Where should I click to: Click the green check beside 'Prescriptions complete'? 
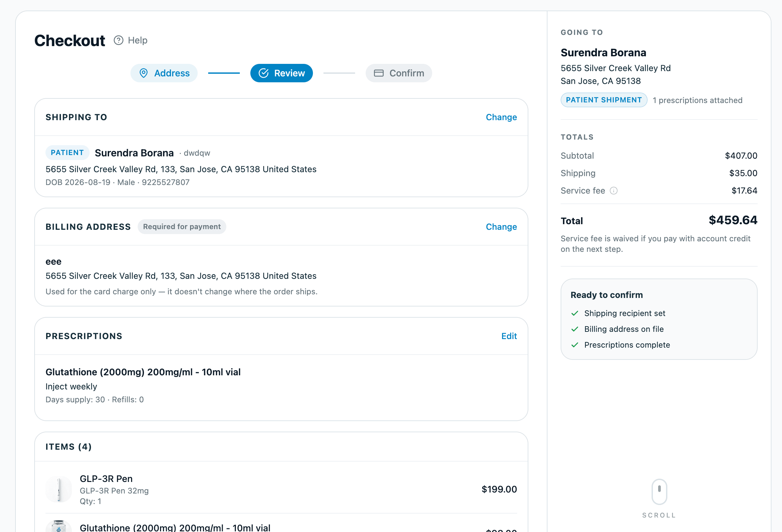(575, 345)
